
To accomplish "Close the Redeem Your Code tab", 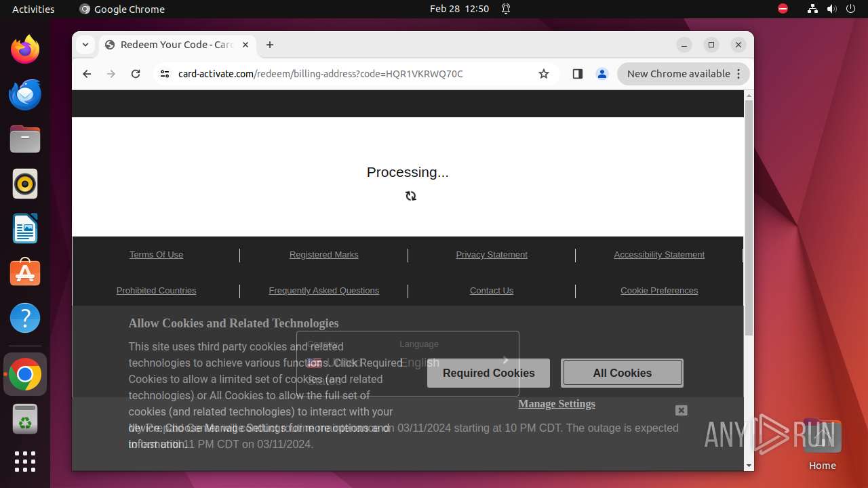I will coord(245,45).
